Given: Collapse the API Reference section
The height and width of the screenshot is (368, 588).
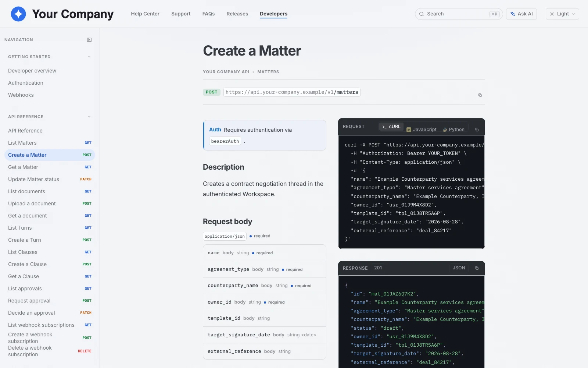Looking at the screenshot, I should pyautogui.click(x=89, y=117).
